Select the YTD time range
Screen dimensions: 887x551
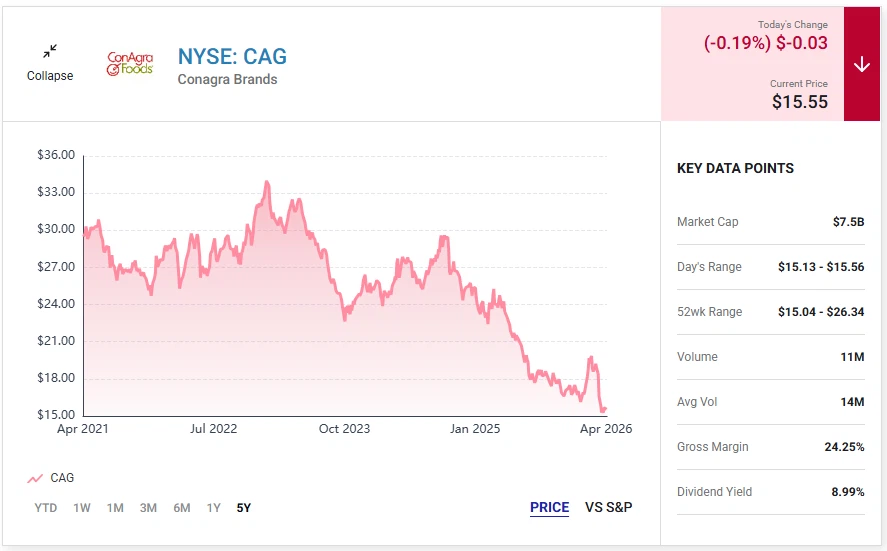click(x=46, y=508)
